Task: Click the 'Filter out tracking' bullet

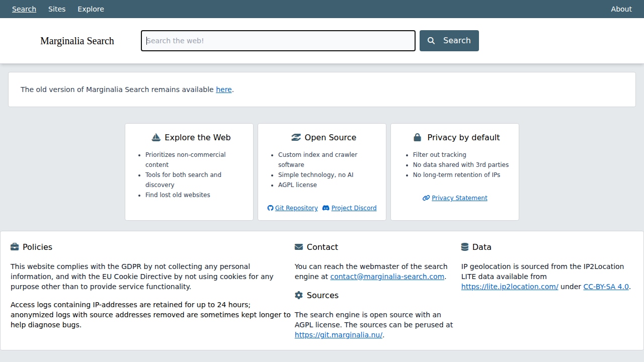Action: [x=440, y=155]
